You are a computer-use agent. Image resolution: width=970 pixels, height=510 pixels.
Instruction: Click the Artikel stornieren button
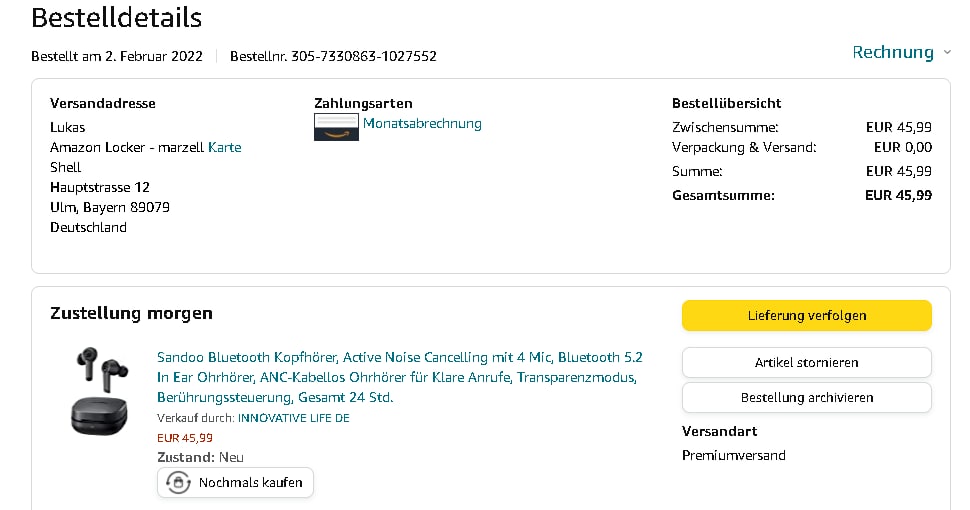point(806,362)
